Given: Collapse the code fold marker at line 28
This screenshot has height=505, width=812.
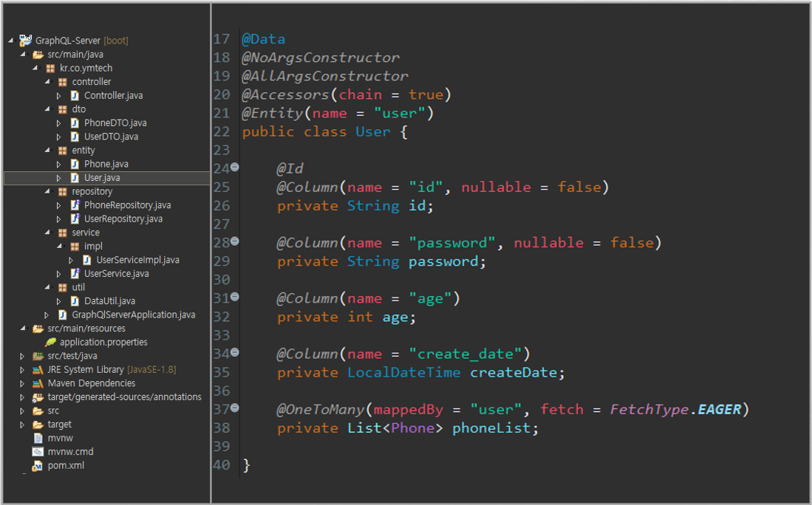Looking at the screenshot, I should [x=235, y=241].
